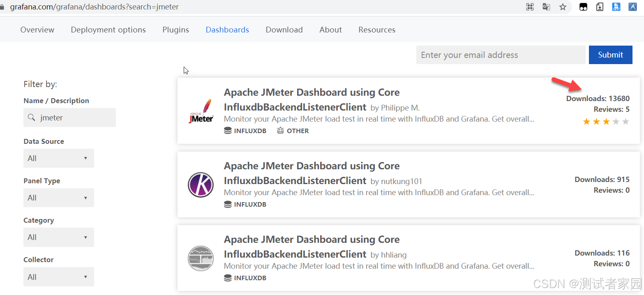Open the Tampermonkey extension icon

(583, 7)
